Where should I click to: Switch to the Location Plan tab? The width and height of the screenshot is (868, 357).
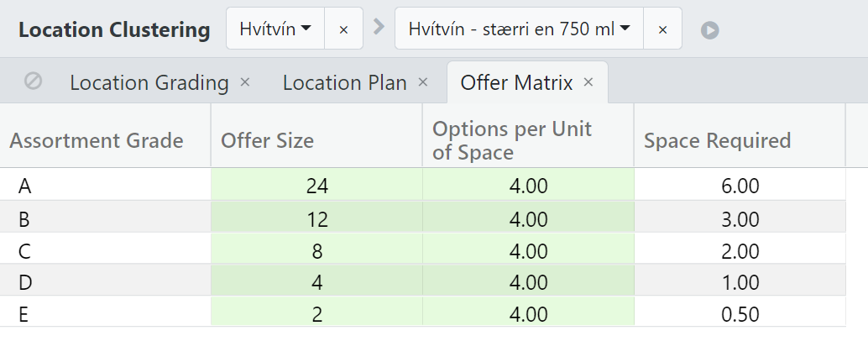pyautogui.click(x=344, y=83)
